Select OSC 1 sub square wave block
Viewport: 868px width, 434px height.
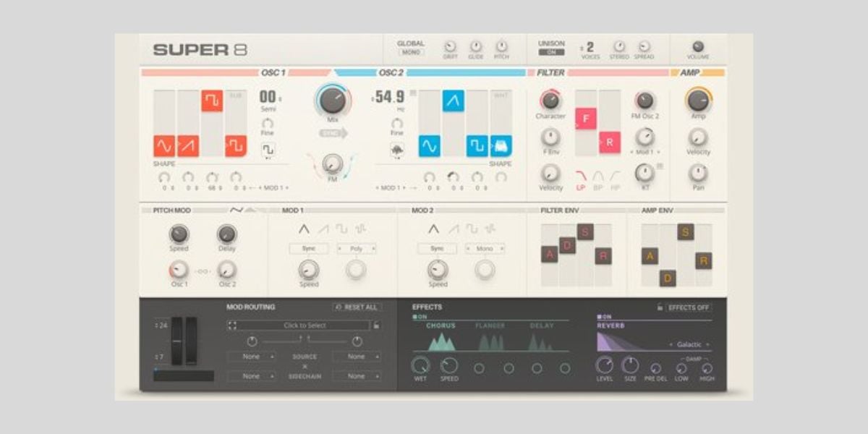pos(236,146)
